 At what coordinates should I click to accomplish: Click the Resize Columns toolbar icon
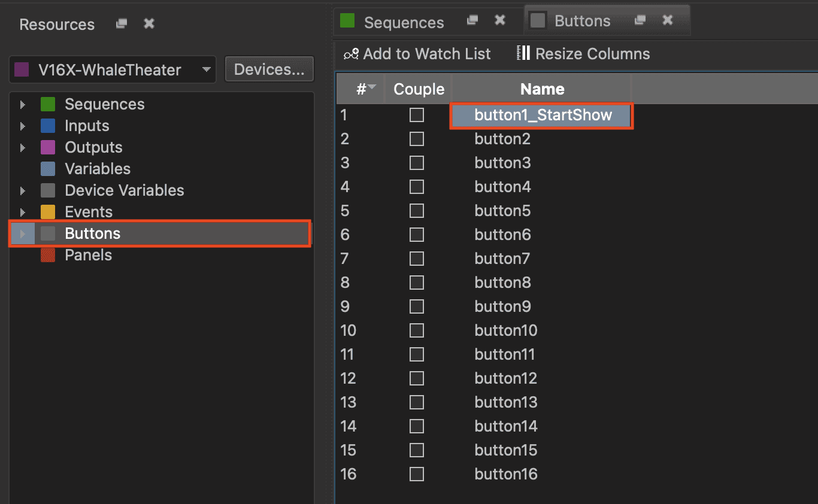(523, 54)
